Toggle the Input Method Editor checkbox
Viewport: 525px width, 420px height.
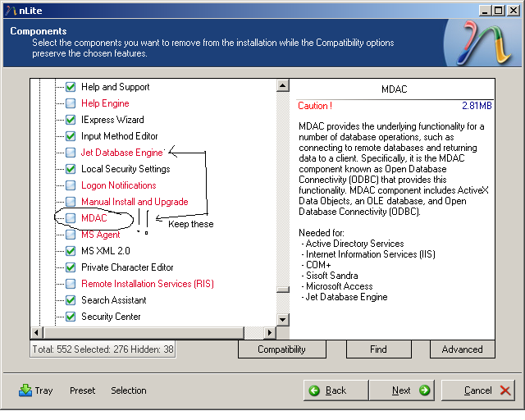point(71,136)
